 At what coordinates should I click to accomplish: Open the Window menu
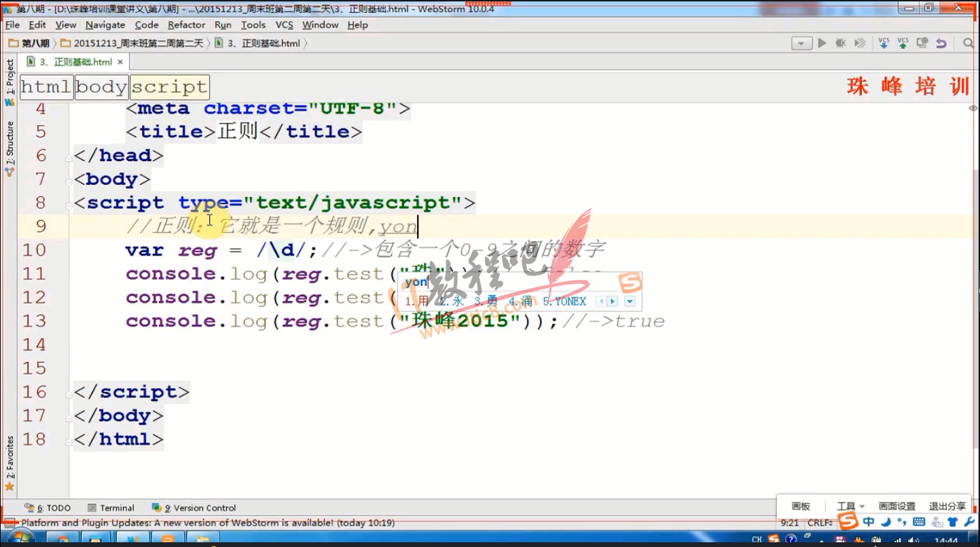coord(321,25)
